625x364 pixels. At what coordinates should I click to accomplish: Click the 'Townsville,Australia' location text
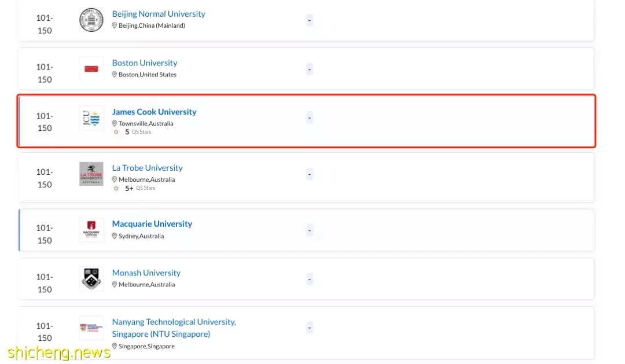pos(146,124)
